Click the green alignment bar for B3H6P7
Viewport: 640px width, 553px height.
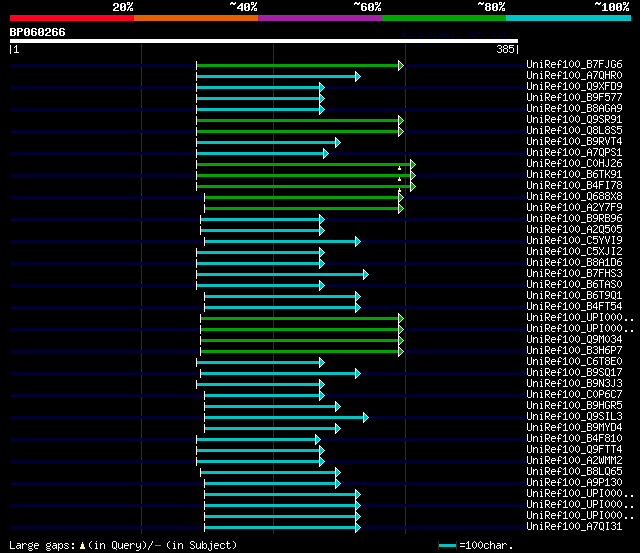tap(302, 351)
